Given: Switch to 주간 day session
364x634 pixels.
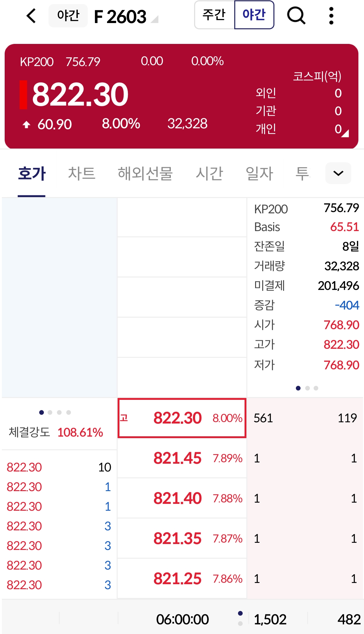Looking at the screenshot, I should pos(214,15).
